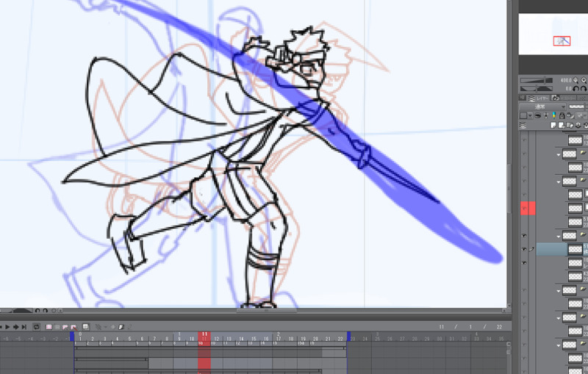Viewport: 588px width, 374px height.
Task: Open the dropdown next to disabled keyframe icon
Action: (106, 327)
